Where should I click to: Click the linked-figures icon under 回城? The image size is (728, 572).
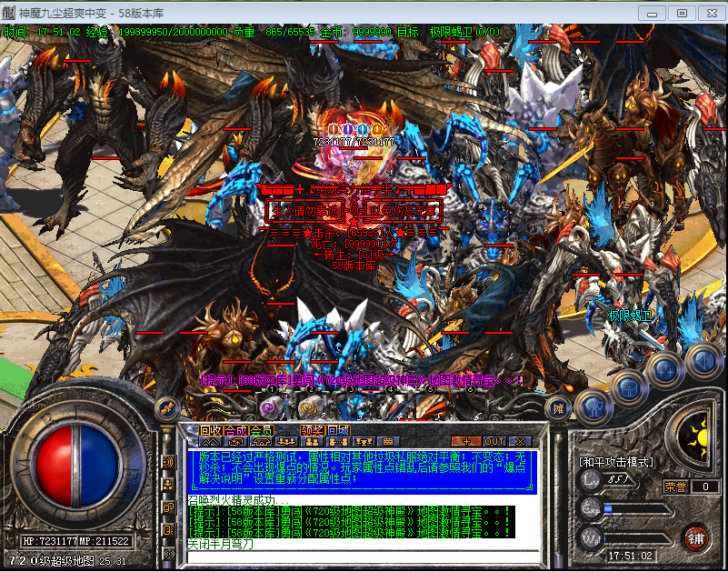click(337, 441)
